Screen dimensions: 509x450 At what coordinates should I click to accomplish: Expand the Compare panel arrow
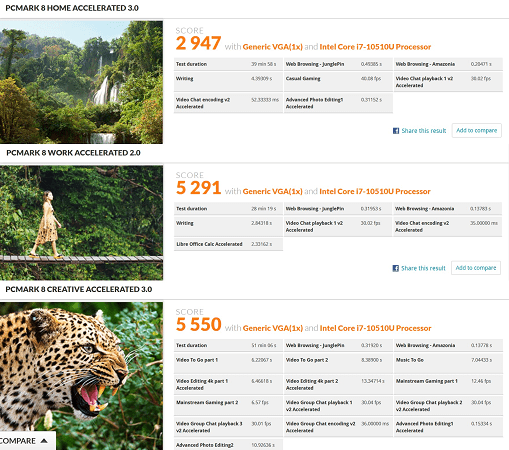[x=44, y=441]
